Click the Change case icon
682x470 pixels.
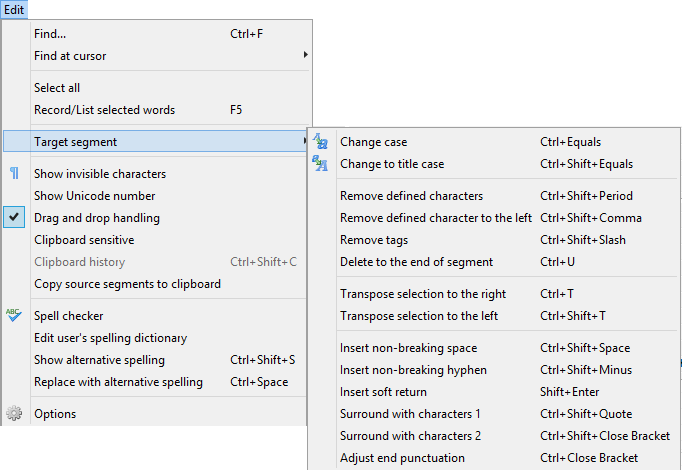tap(320, 142)
